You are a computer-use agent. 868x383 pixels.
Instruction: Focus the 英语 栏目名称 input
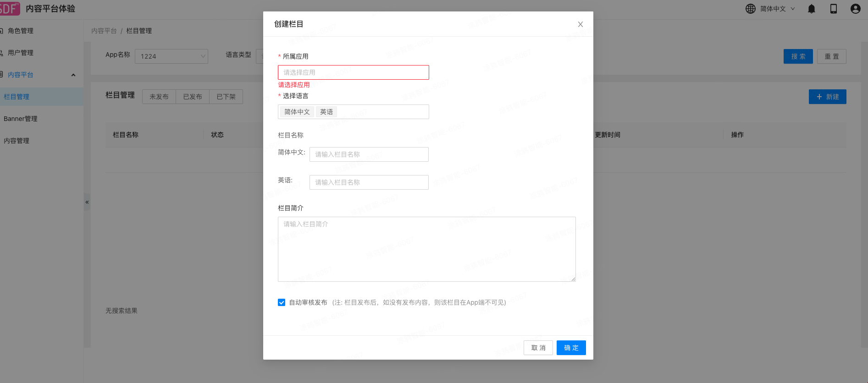(x=369, y=182)
